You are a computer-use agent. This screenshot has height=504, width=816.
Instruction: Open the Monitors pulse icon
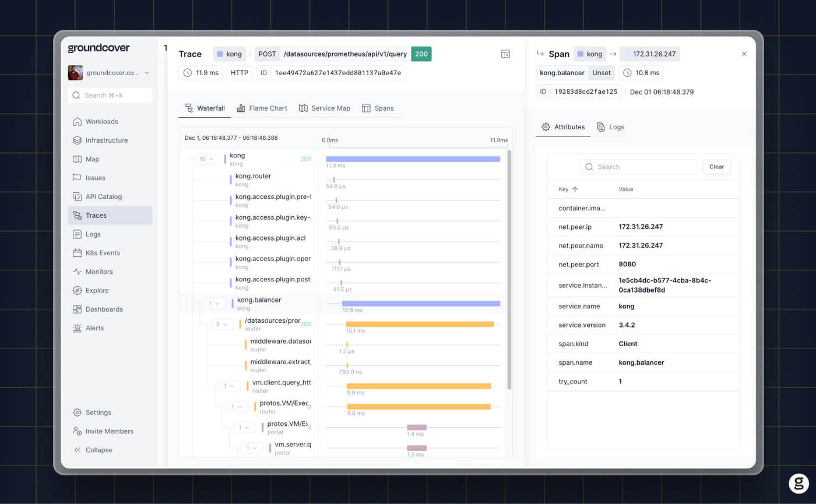point(77,272)
